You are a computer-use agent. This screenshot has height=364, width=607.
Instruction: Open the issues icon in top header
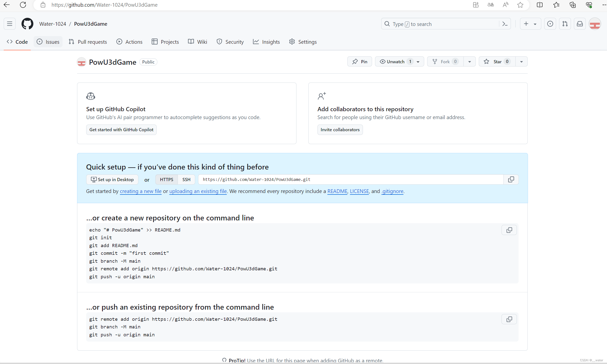coord(550,24)
